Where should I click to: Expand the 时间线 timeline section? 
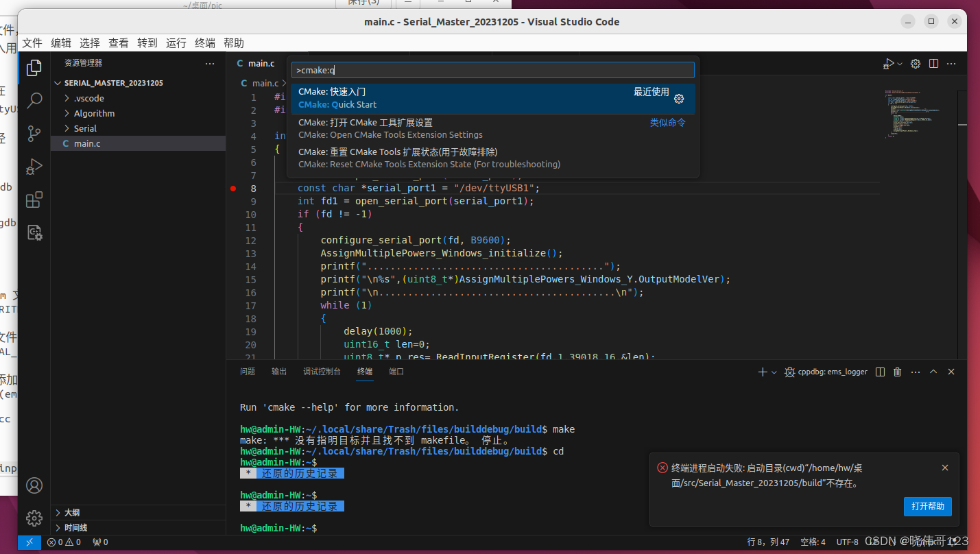[x=138, y=527]
